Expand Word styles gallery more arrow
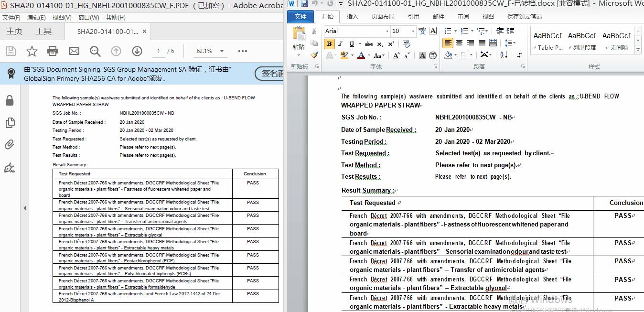The height and width of the screenshot is (312, 644). 638,49
